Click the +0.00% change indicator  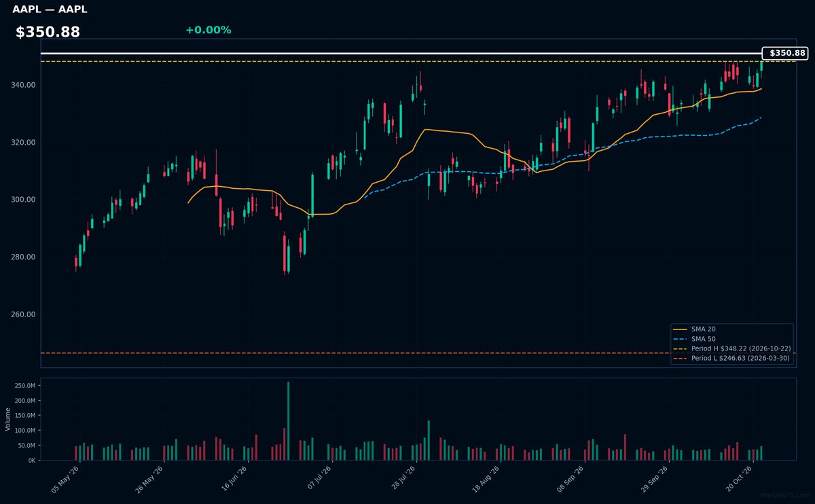(x=208, y=30)
